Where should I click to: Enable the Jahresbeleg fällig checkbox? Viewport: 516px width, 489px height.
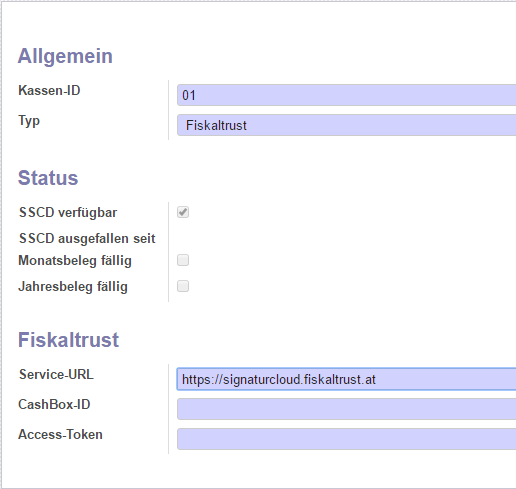pyautogui.click(x=183, y=286)
